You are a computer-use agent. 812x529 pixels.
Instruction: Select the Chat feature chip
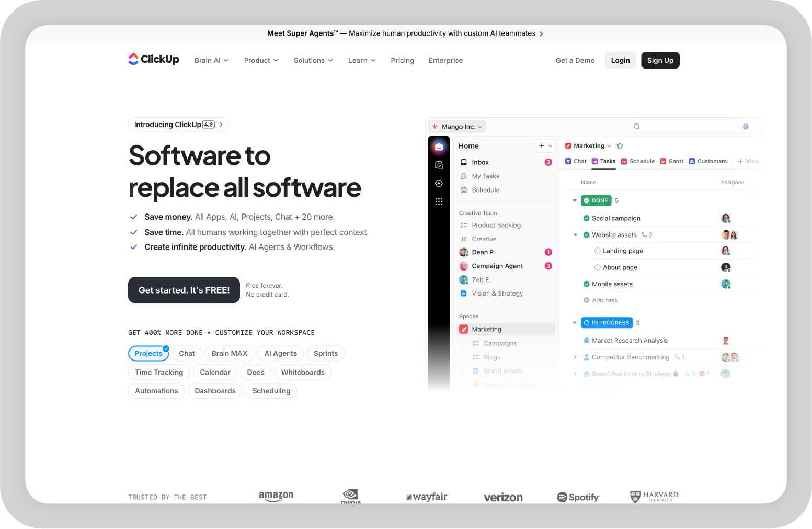point(187,354)
